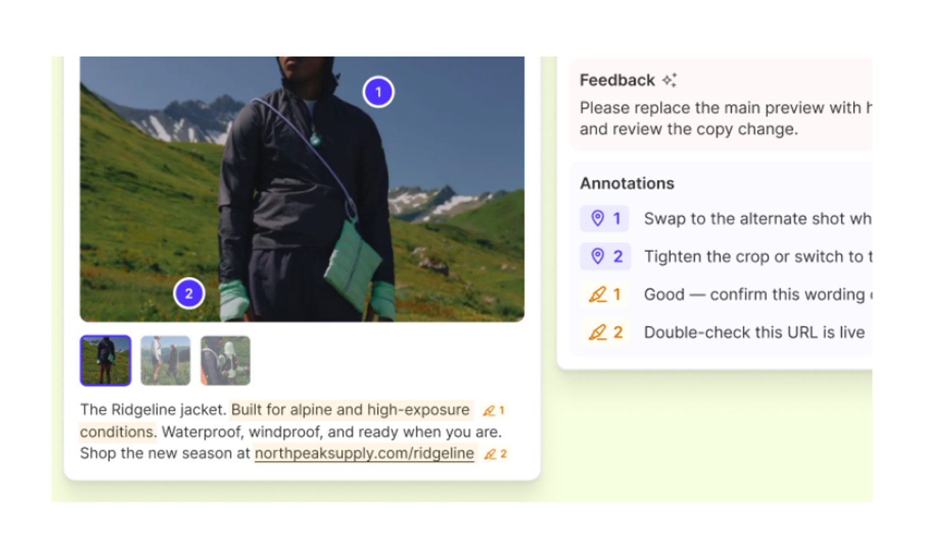Image resolution: width=944 pixels, height=560 pixels.
Task: Click the highlighter badge 2 in Annotations
Action: (x=605, y=332)
